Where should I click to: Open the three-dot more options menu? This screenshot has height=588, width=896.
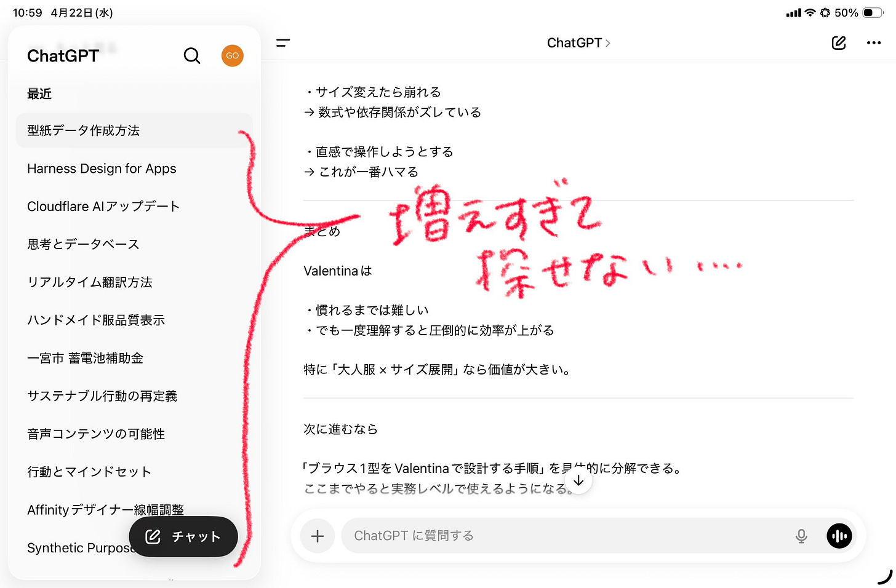tap(874, 43)
